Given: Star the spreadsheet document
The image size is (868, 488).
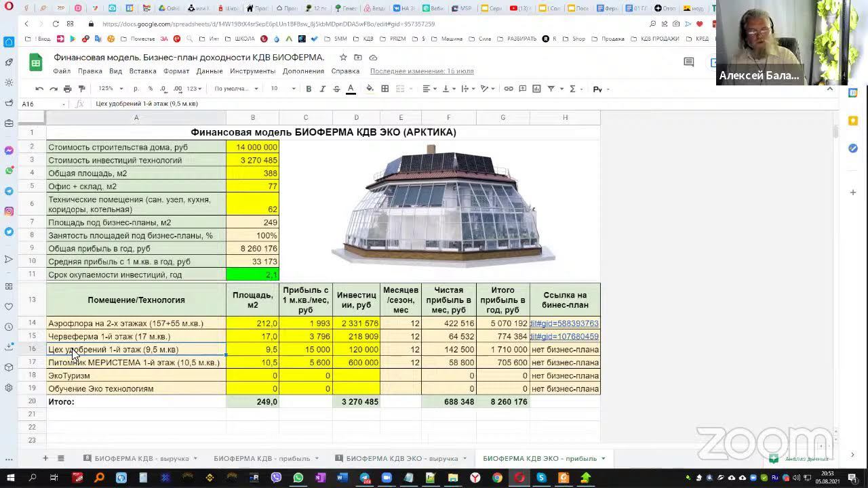Looking at the screenshot, I should (343, 58).
